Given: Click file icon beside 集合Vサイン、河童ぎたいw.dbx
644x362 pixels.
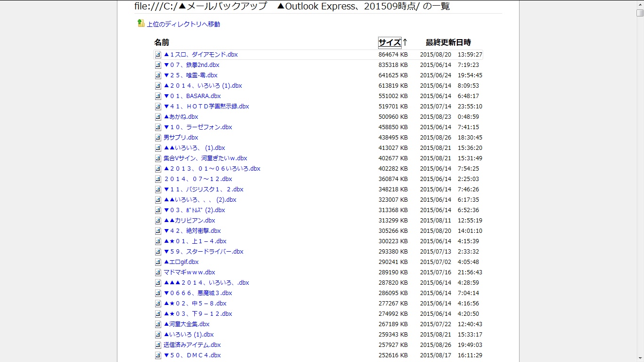Looking at the screenshot, I should coord(158,158).
